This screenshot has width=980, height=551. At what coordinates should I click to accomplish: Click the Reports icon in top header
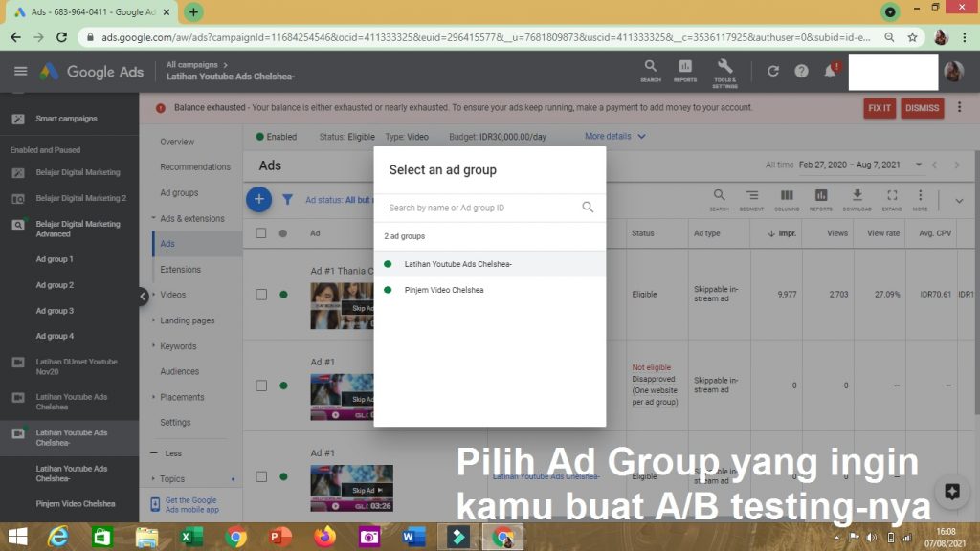(x=685, y=70)
